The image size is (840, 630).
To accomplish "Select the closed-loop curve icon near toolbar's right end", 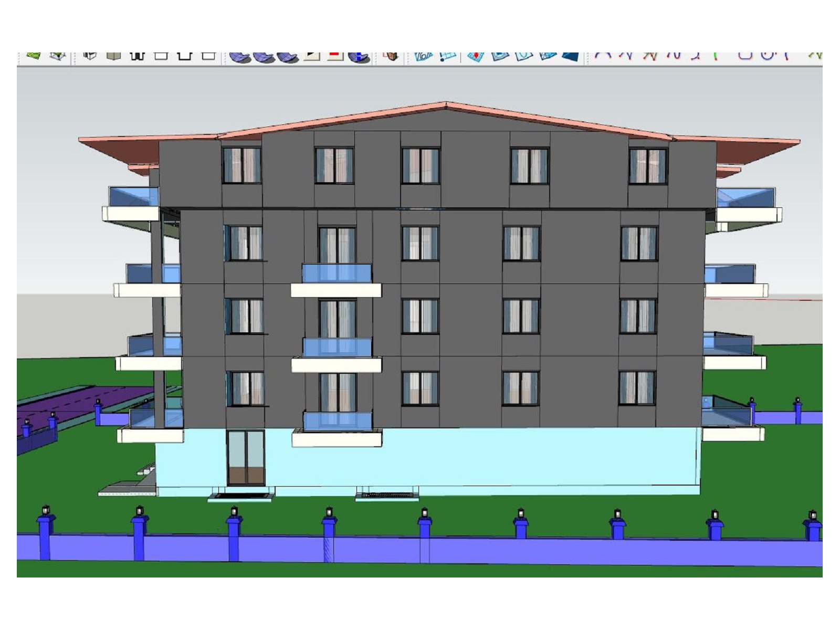I will 766,55.
